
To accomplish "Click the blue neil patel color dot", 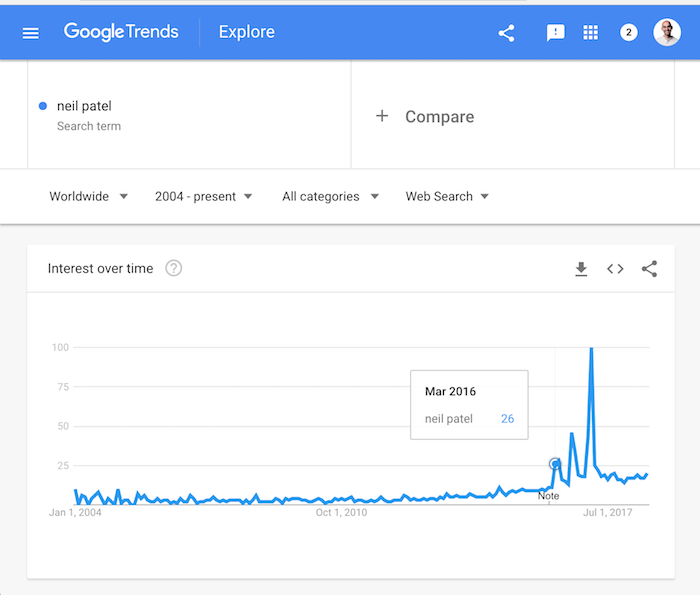I will click(x=43, y=106).
